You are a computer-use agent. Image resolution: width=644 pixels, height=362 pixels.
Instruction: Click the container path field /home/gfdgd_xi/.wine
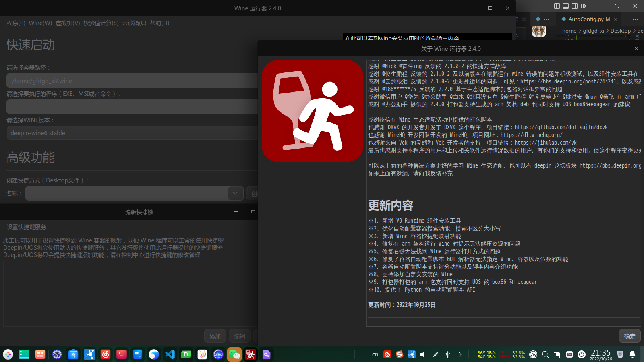pos(132,81)
